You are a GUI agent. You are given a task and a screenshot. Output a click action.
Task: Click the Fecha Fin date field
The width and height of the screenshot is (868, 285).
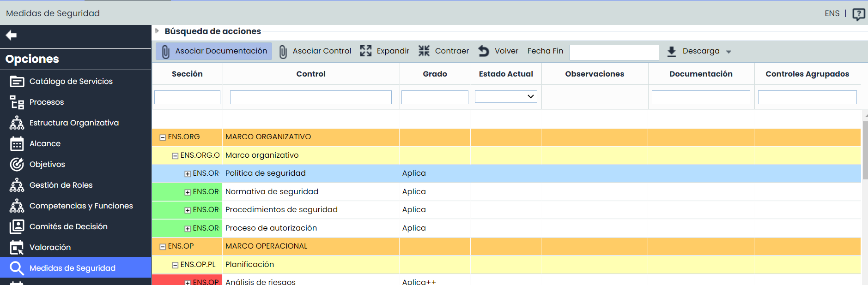pyautogui.click(x=614, y=53)
